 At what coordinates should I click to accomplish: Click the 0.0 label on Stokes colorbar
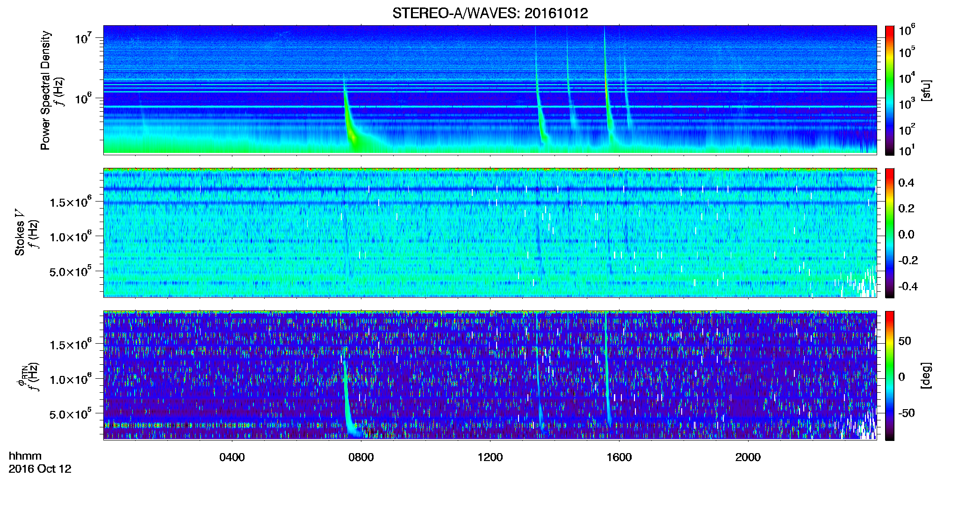pyautogui.click(x=906, y=234)
